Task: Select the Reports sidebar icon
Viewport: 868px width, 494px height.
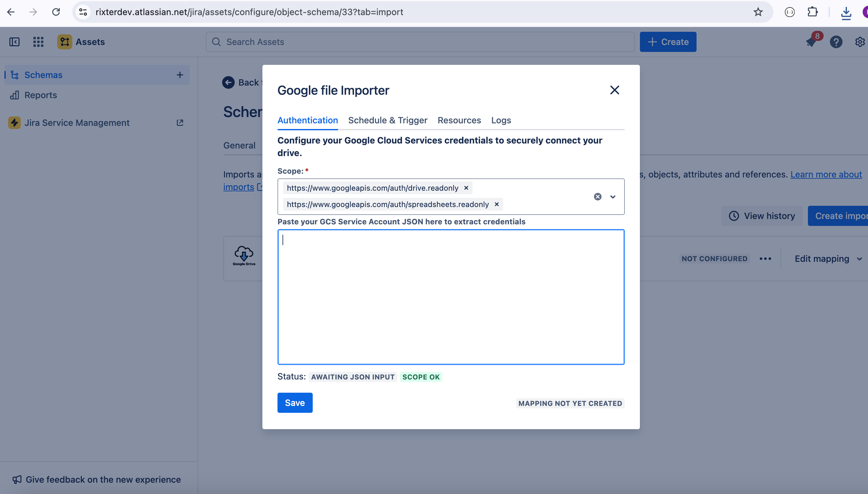Action: click(x=14, y=95)
